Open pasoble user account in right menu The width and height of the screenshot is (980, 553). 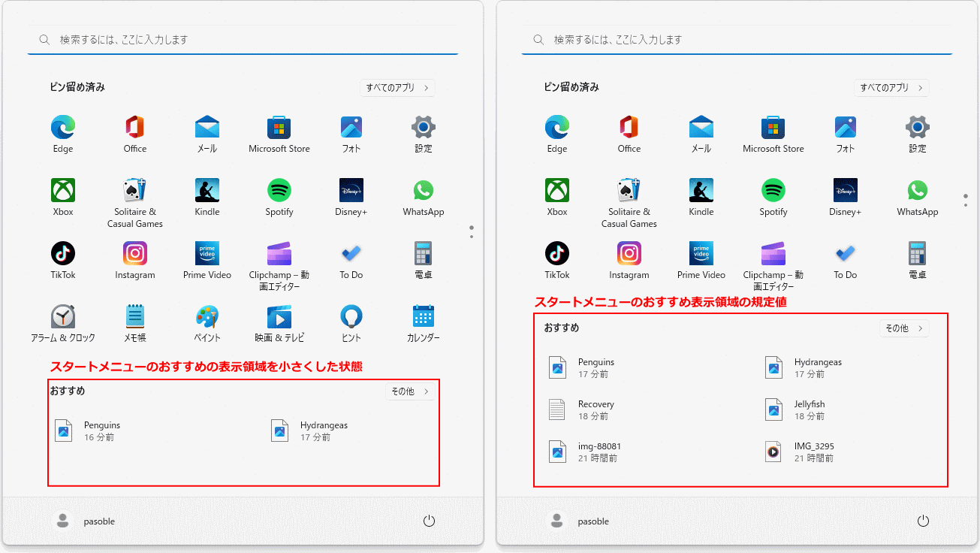pyautogui.click(x=579, y=521)
